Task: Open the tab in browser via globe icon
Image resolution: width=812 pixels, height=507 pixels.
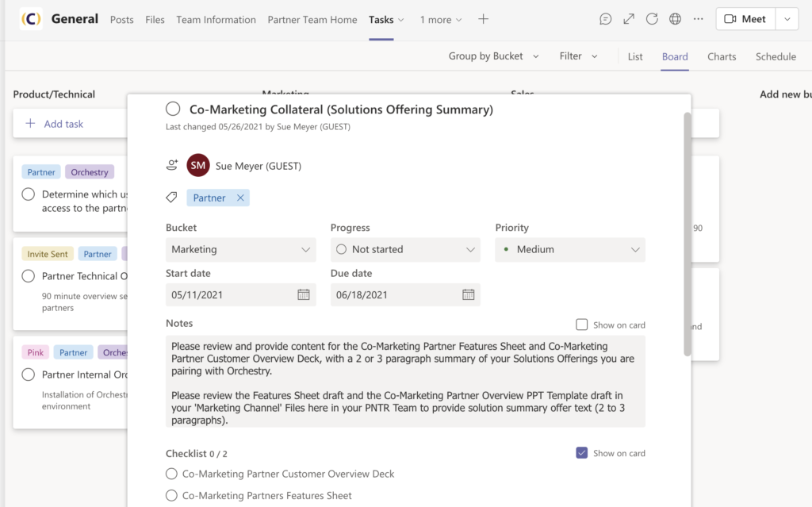Action: pyautogui.click(x=674, y=18)
